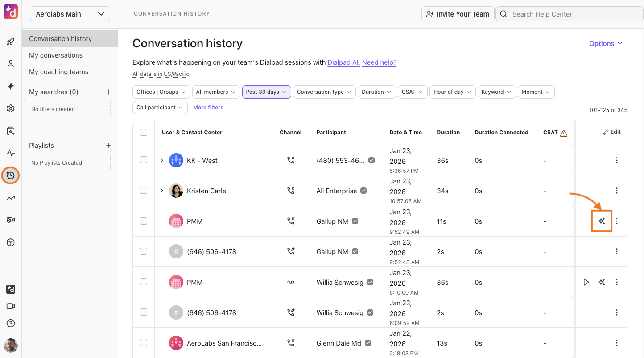Open the Conversation type filter dropdown

[x=325, y=92]
